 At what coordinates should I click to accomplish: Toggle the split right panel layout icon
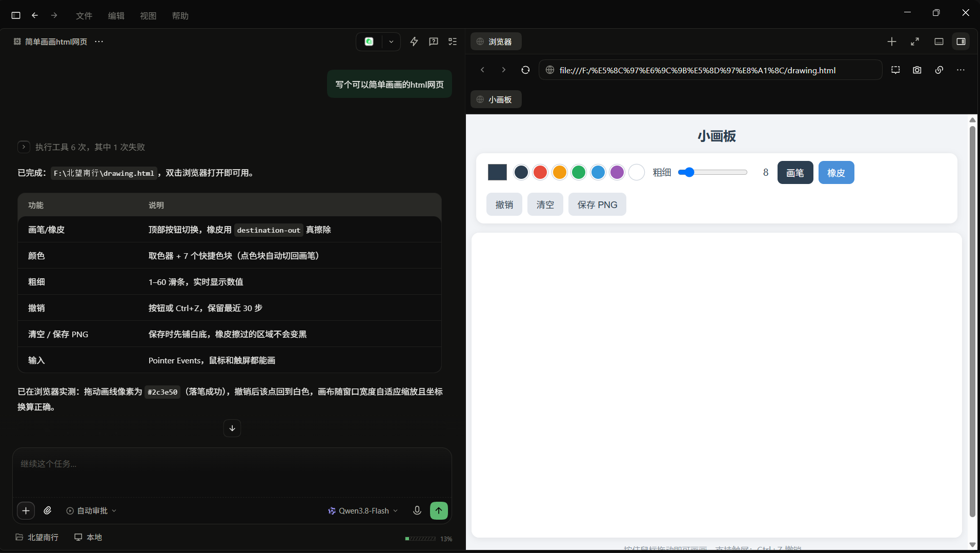[961, 42]
